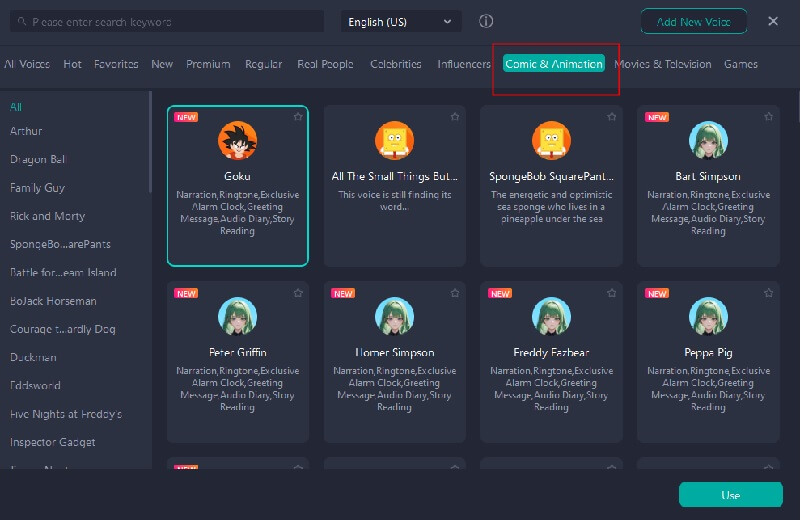Select Rick and Morty in sidebar
Screen dimensions: 801x520
(x=48, y=216)
